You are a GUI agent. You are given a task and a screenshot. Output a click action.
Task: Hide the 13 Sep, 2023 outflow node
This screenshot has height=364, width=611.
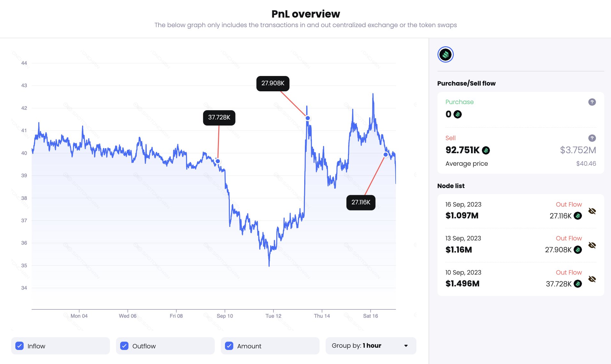point(592,245)
